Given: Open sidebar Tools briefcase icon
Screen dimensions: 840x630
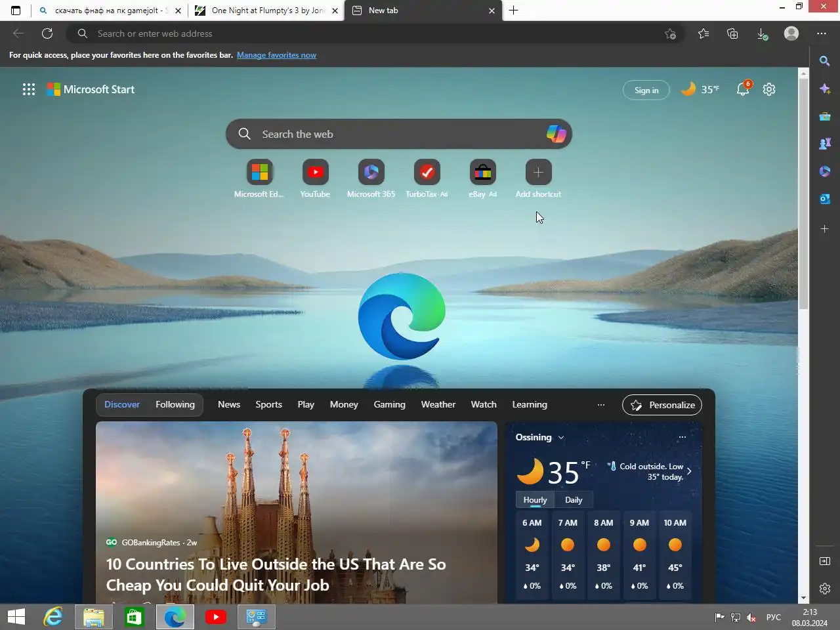Looking at the screenshot, I should coord(825,116).
